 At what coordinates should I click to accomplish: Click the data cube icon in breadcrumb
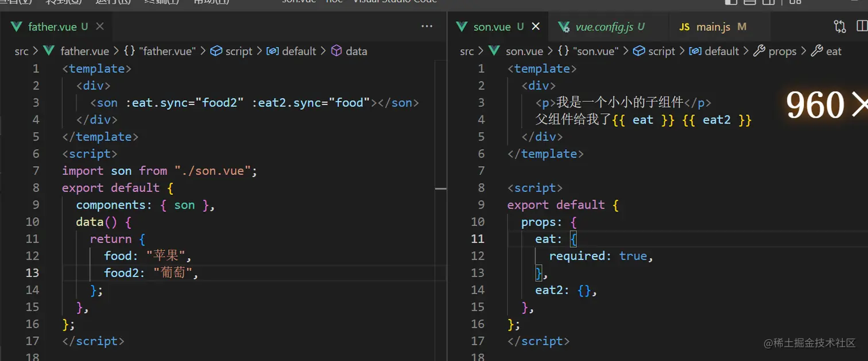[x=337, y=51]
